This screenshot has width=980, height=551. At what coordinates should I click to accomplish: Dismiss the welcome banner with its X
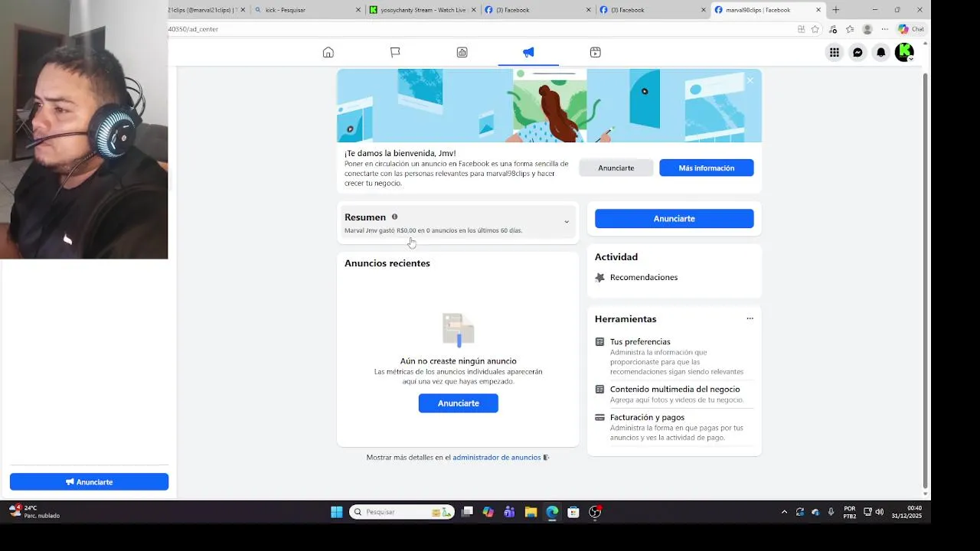coord(750,80)
